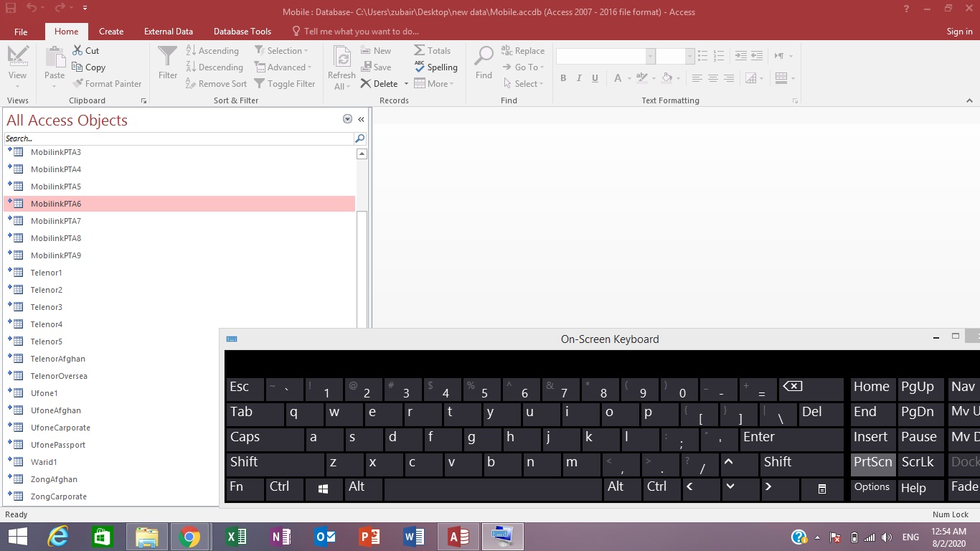Screen dimensions: 980x551
Task: Toggle Bold formatting
Action: pyautogui.click(x=563, y=78)
